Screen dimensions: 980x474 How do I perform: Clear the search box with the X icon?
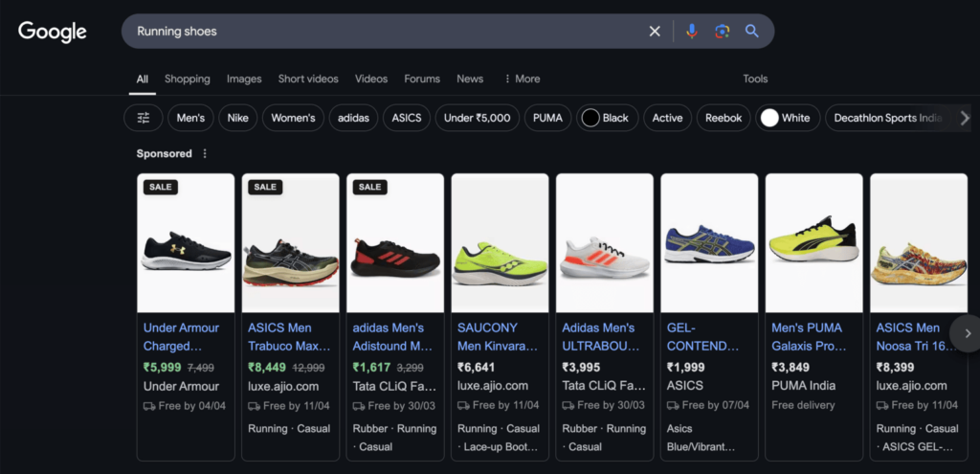click(655, 32)
